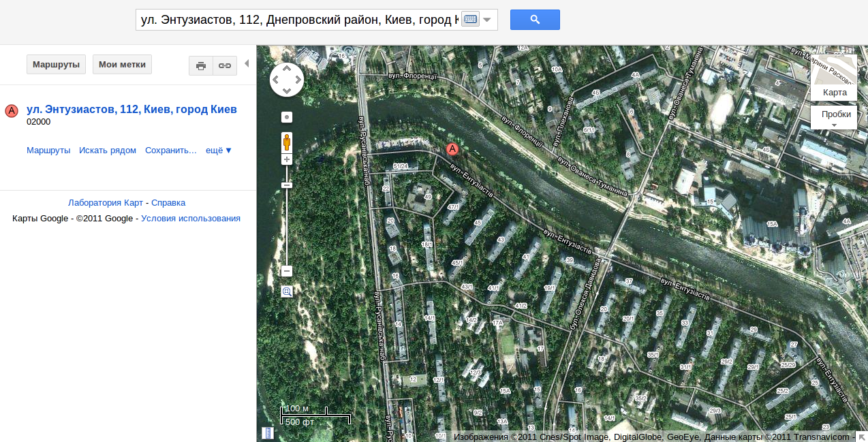Zoom in with the plus button
868x442 pixels.
click(287, 159)
